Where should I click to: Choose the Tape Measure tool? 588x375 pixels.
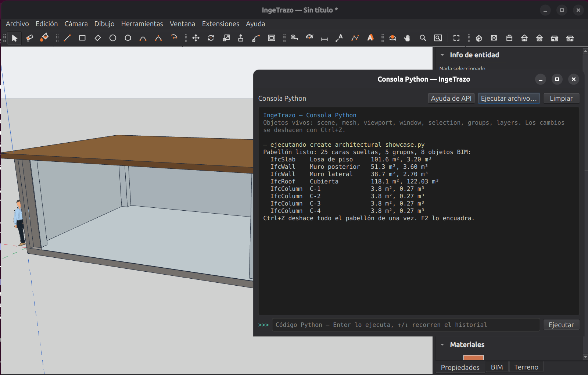point(294,38)
